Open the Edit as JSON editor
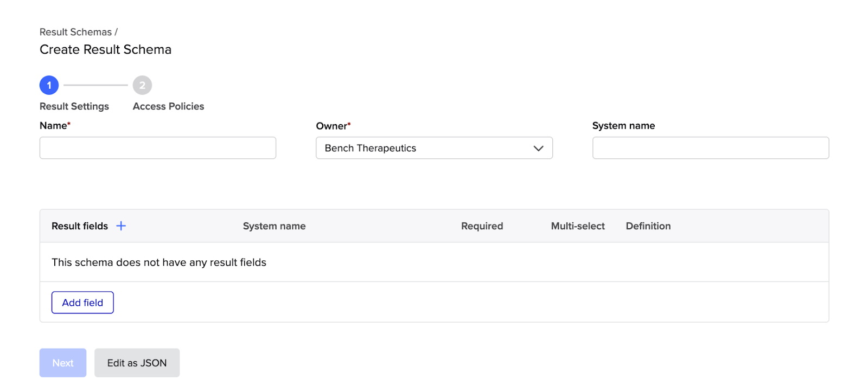 [x=137, y=363]
